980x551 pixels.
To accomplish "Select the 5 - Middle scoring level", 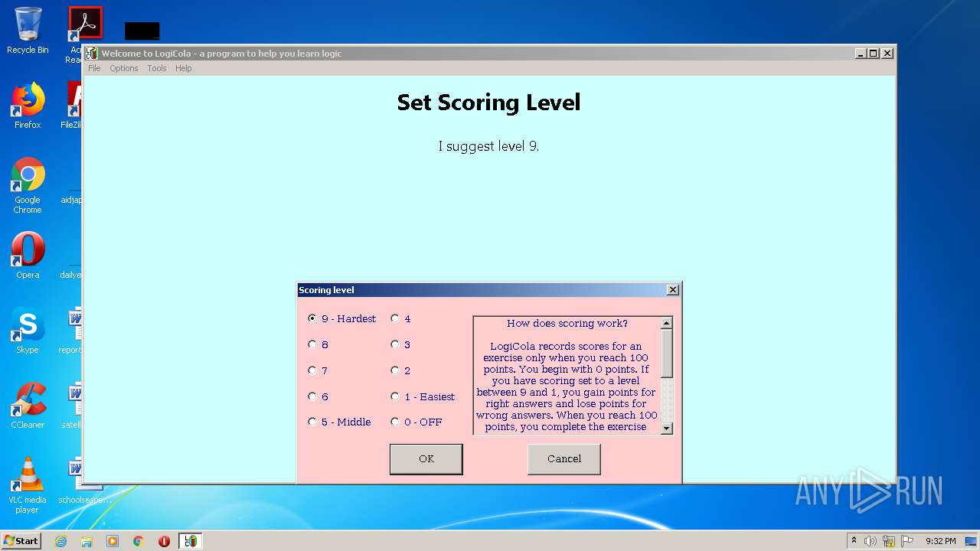I will (x=339, y=422).
